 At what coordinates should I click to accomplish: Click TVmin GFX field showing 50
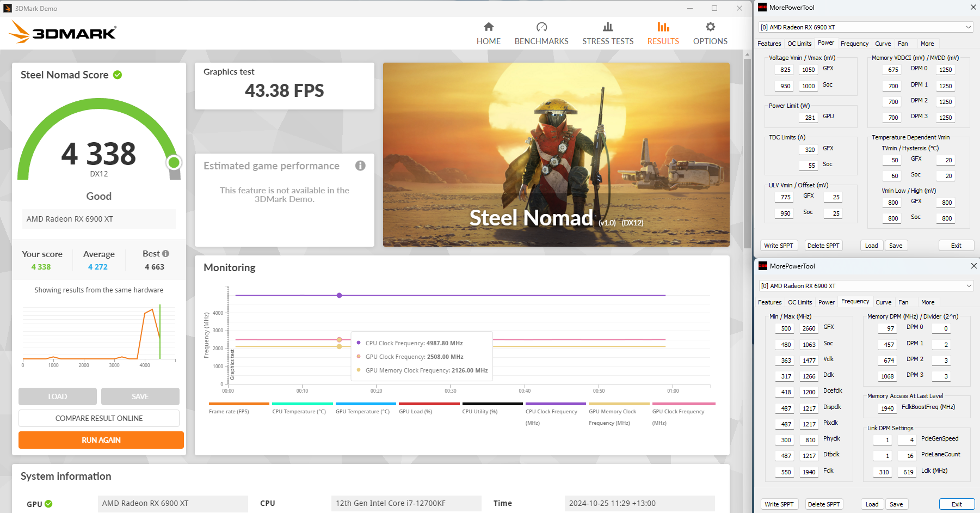coord(892,160)
